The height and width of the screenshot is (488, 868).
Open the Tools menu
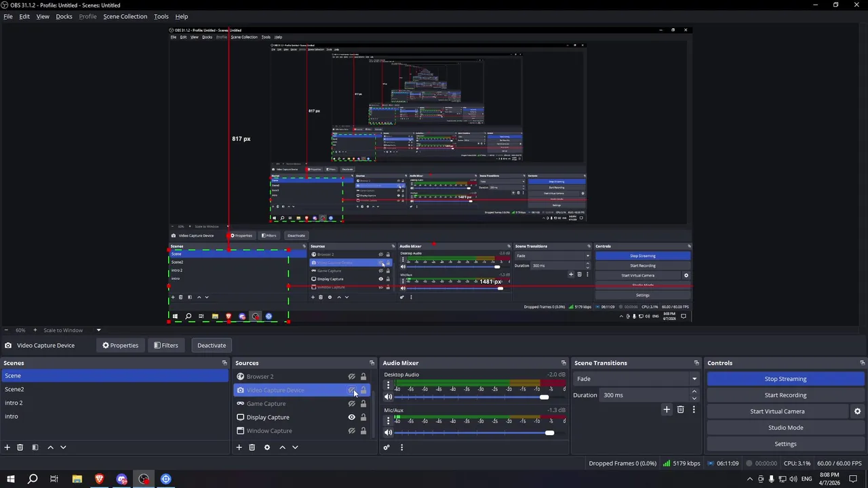coord(161,16)
